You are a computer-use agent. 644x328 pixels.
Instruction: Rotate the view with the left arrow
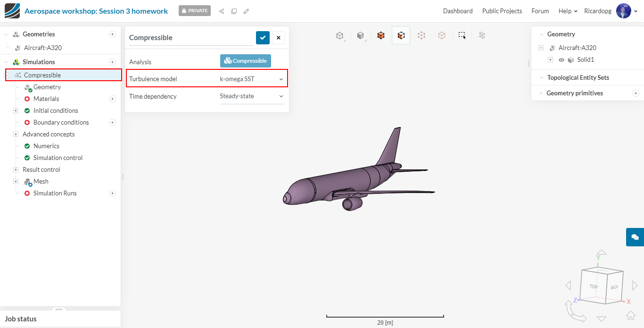coord(568,285)
